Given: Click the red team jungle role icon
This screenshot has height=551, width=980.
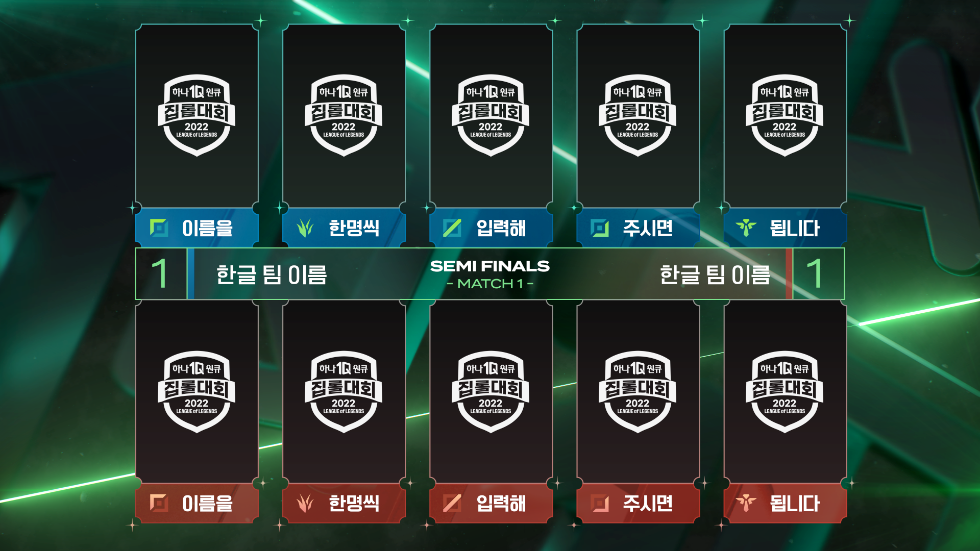Looking at the screenshot, I should 305,503.
